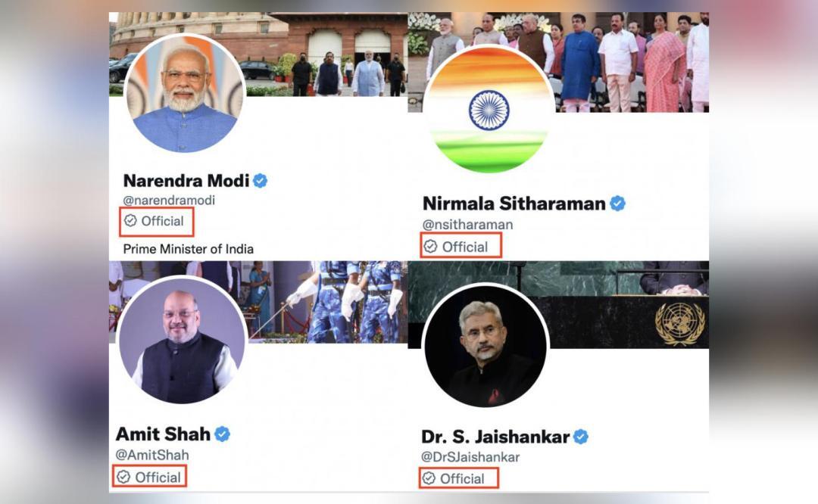
Task: Click the Official checkmark icon under @narendramodi
Action: pyautogui.click(x=130, y=222)
